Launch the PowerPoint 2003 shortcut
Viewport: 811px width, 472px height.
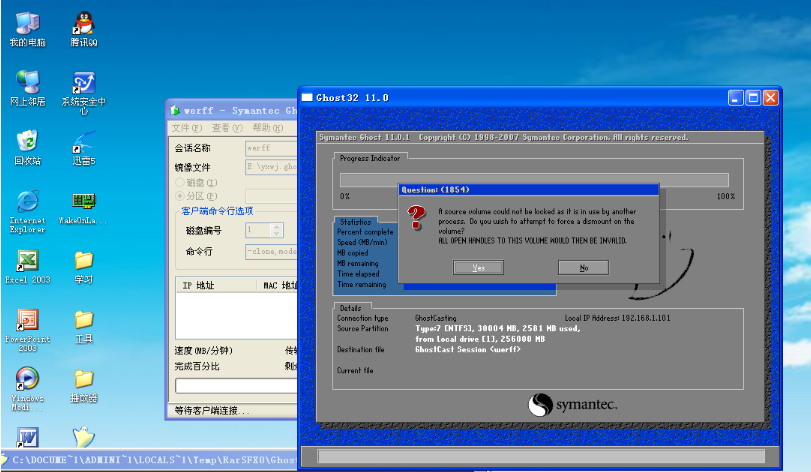tap(27, 330)
